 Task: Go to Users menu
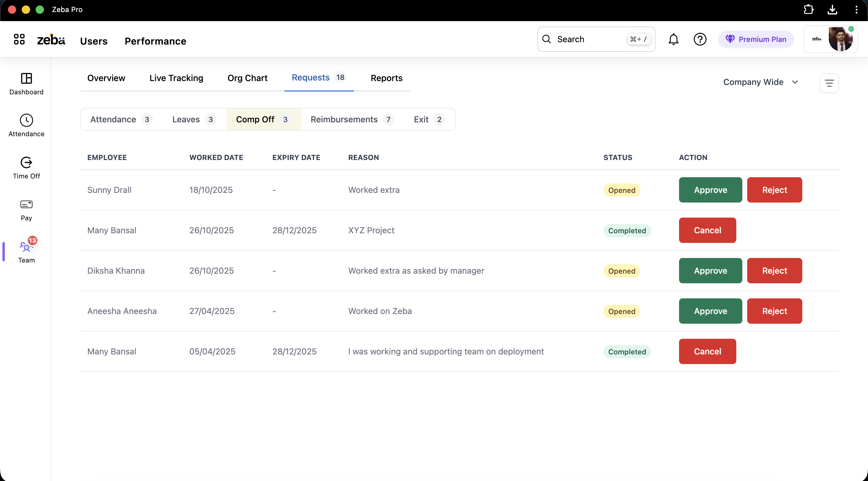(x=94, y=41)
